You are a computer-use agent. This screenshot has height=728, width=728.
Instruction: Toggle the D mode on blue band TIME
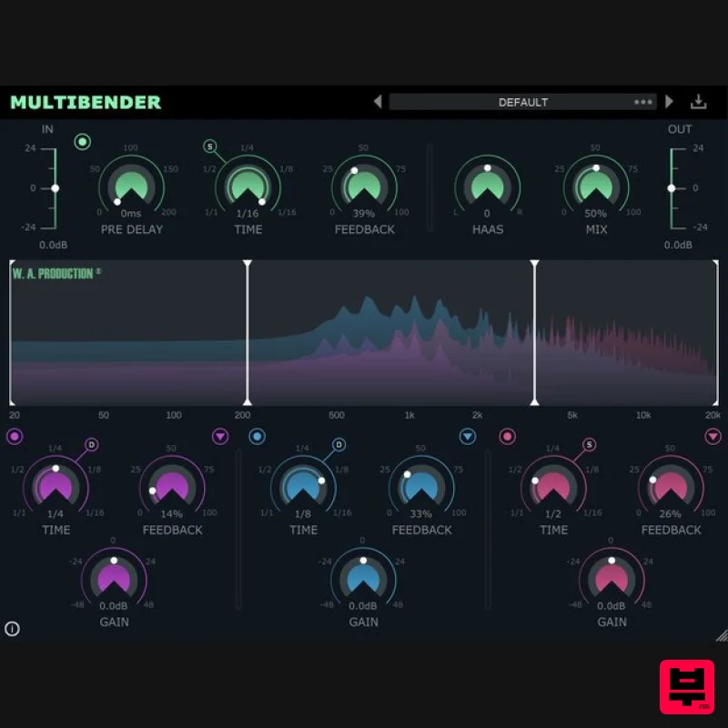tap(339, 445)
